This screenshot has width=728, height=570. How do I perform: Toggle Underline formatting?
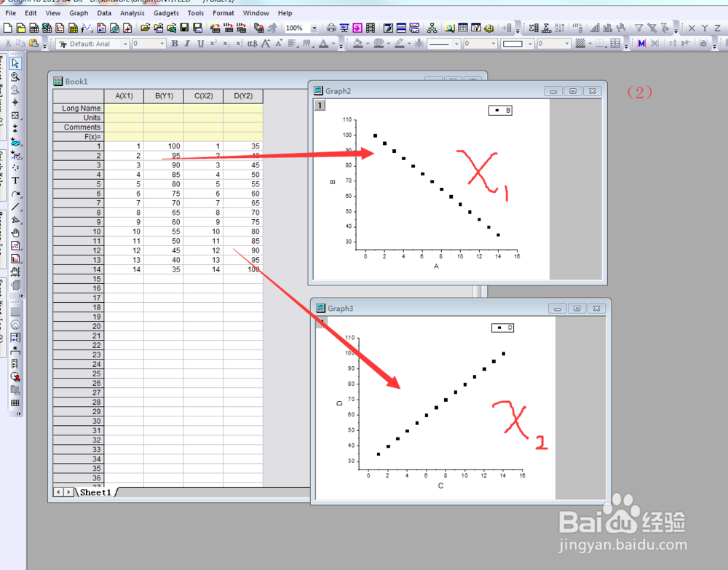coord(200,44)
